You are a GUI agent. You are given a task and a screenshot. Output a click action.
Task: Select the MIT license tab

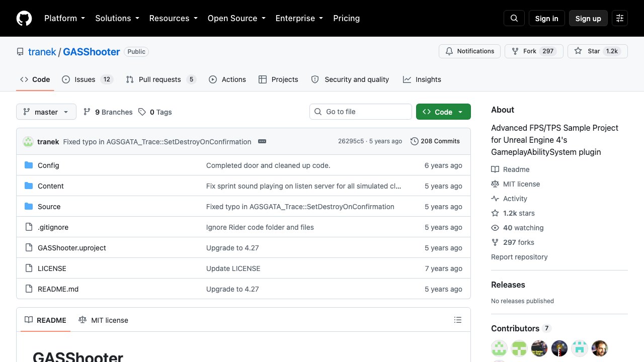[103, 320]
